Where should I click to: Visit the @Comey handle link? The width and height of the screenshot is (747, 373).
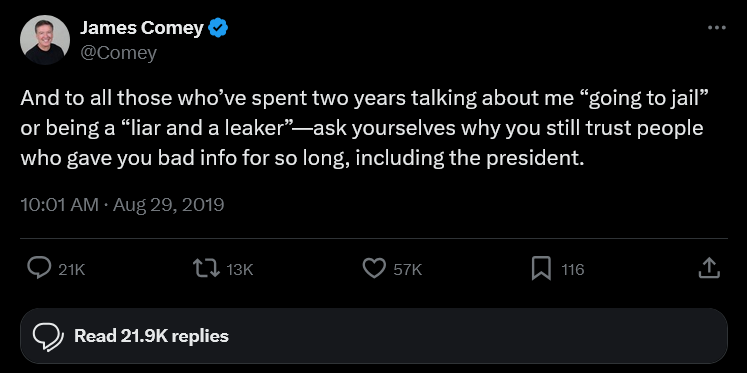click(x=118, y=52)
